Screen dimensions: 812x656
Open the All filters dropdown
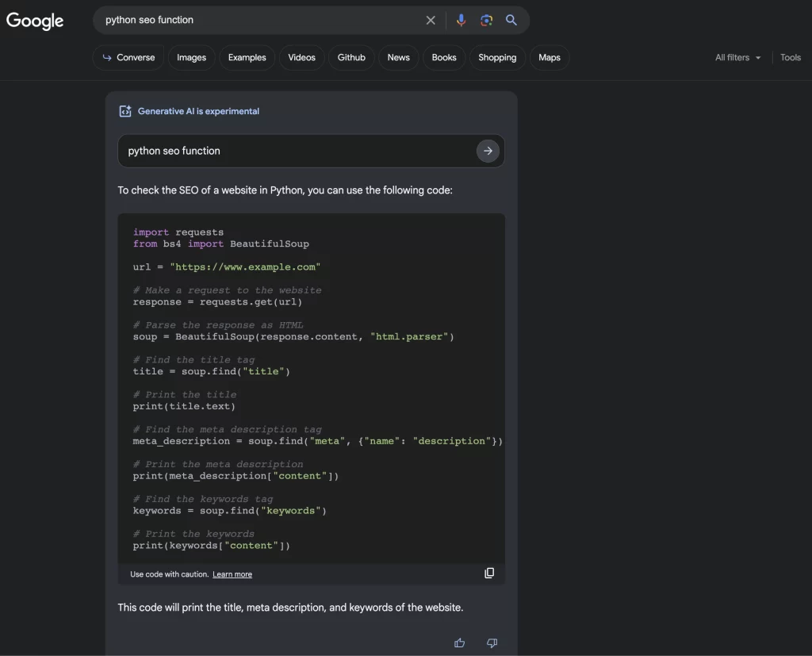[737, 57]
